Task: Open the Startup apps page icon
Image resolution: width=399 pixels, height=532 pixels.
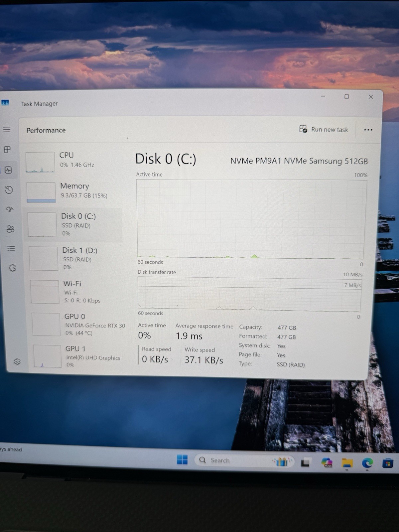Action: [10, 209]
